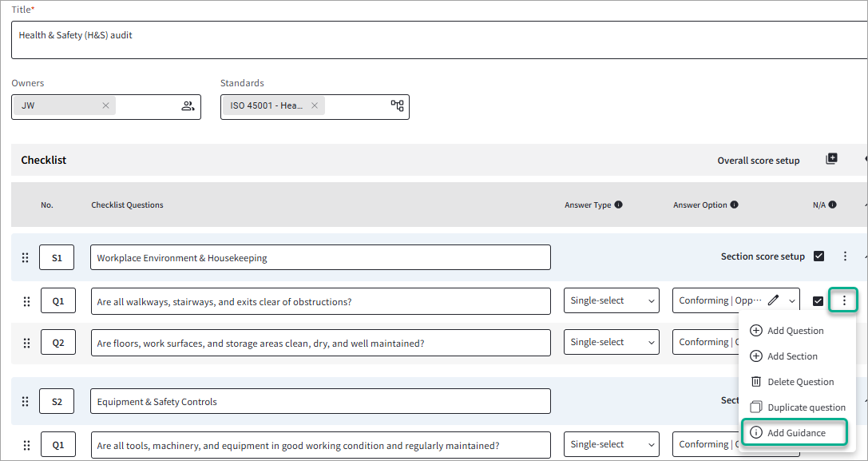Choose Duplicate question from the context menu

click(x=798, y=407)
